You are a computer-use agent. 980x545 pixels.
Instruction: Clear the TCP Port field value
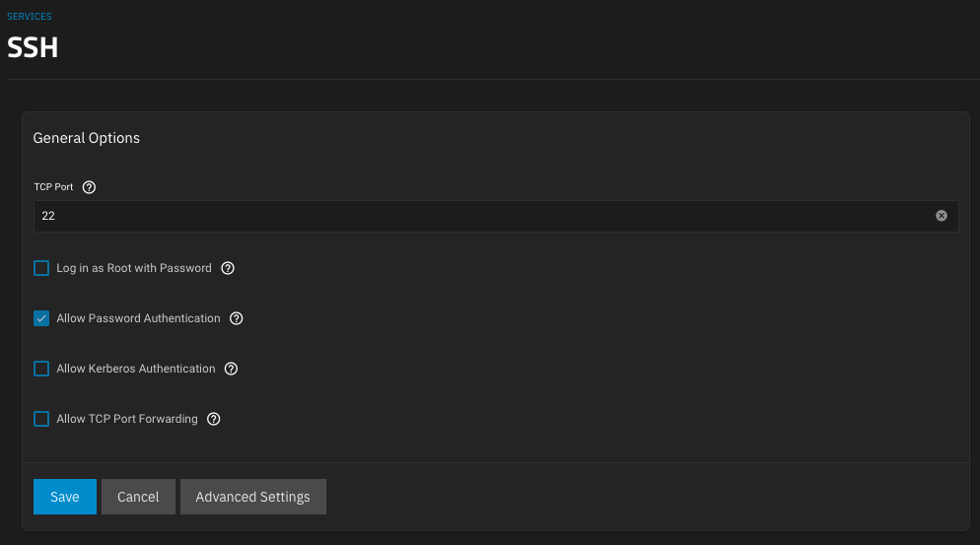[x=942, y=216]
